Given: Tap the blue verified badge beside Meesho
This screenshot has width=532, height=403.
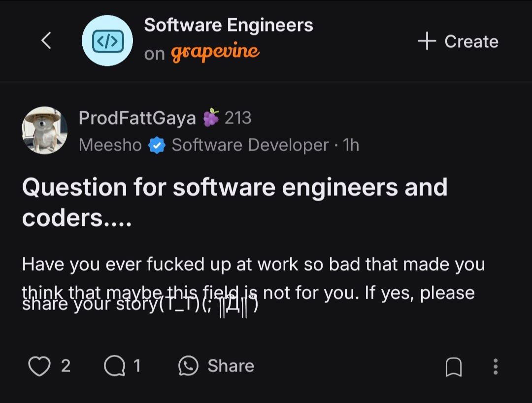Looking at the screenshot, I should point(157,145).
